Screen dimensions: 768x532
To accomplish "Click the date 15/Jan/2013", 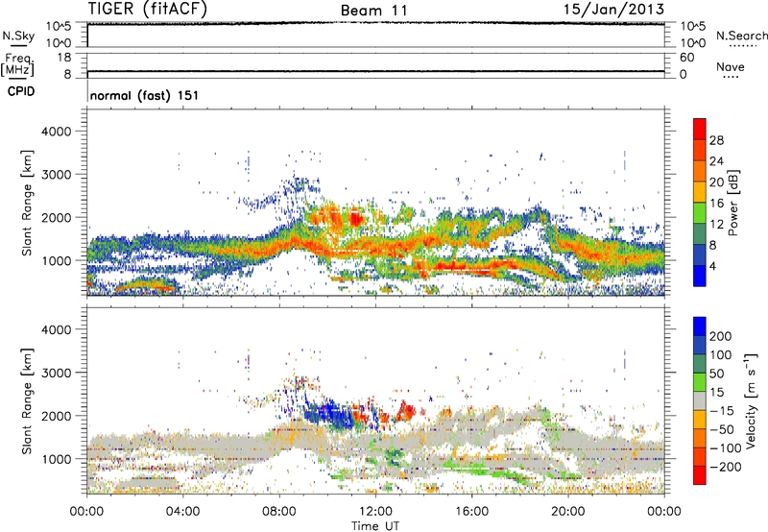I will (x=613, y=10).
